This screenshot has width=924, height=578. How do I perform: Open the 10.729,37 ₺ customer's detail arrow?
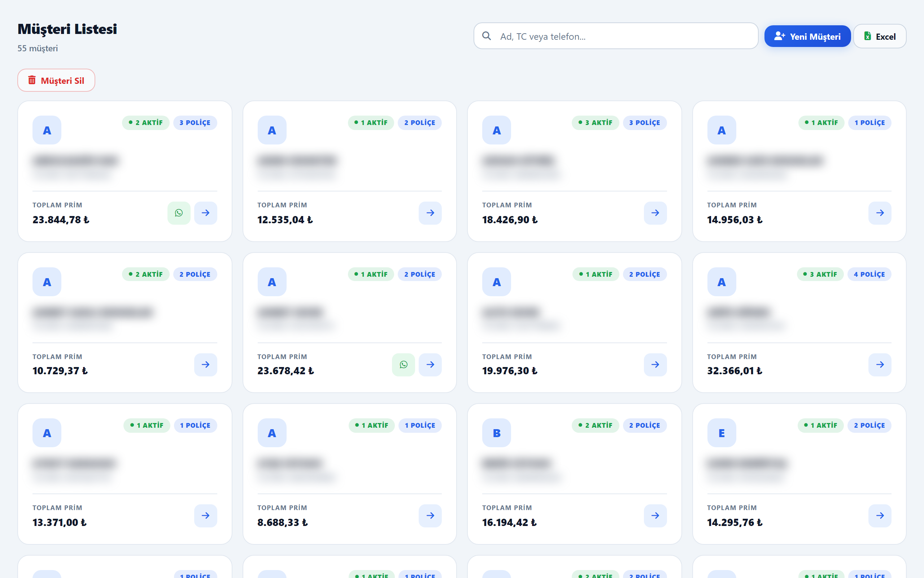tap(205, 365)
